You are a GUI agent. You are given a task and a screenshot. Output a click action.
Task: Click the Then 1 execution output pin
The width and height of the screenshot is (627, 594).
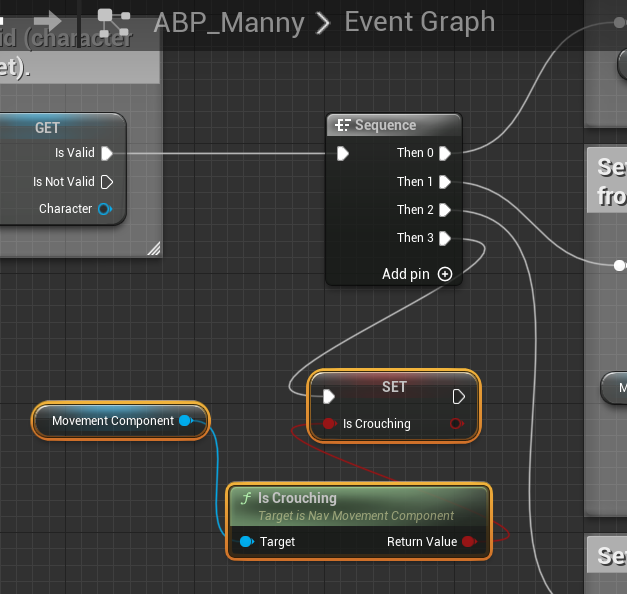(444, 182)
